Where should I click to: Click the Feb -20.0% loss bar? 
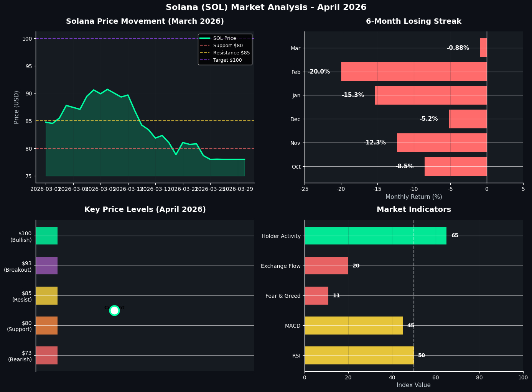[414, 72]
